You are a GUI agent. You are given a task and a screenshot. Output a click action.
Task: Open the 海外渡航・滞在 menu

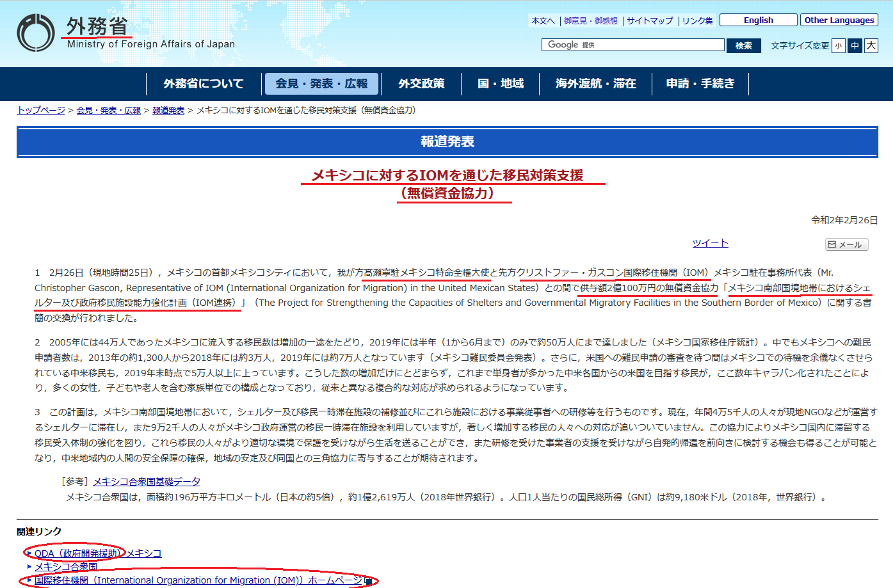[595, 84]
